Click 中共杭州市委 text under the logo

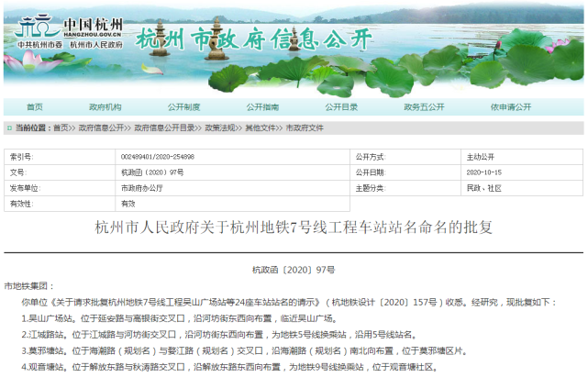[x=39, y=45]
